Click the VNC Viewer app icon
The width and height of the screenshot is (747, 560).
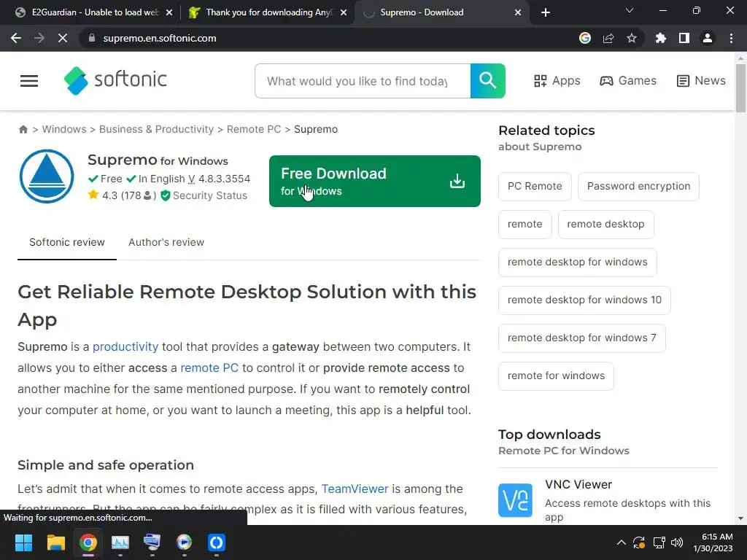tap(515, 500)
